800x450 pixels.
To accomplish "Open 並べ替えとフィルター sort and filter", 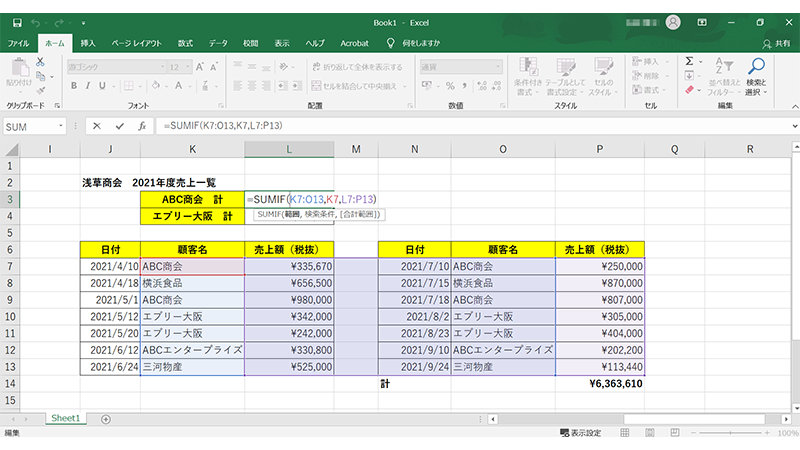I will [724, 77].
